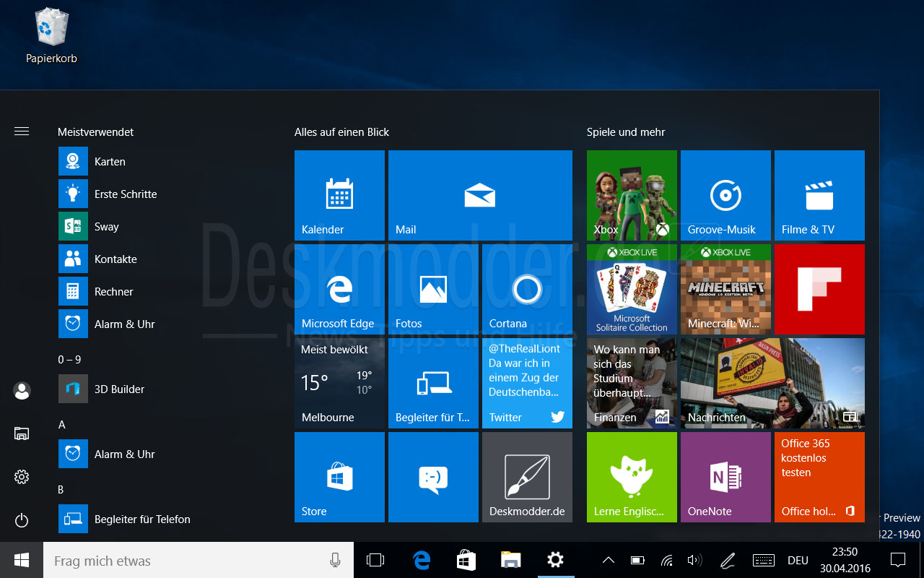The height and width of the screenshot is (578, 924).
Task: Open user account icon in Start sidebar
Action: pos(22,391)
